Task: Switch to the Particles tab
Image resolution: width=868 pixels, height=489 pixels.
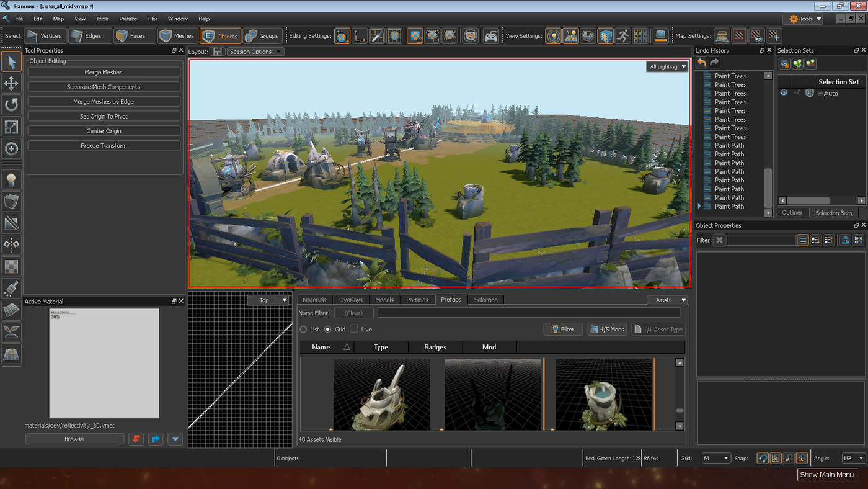Action: (417, 300)
